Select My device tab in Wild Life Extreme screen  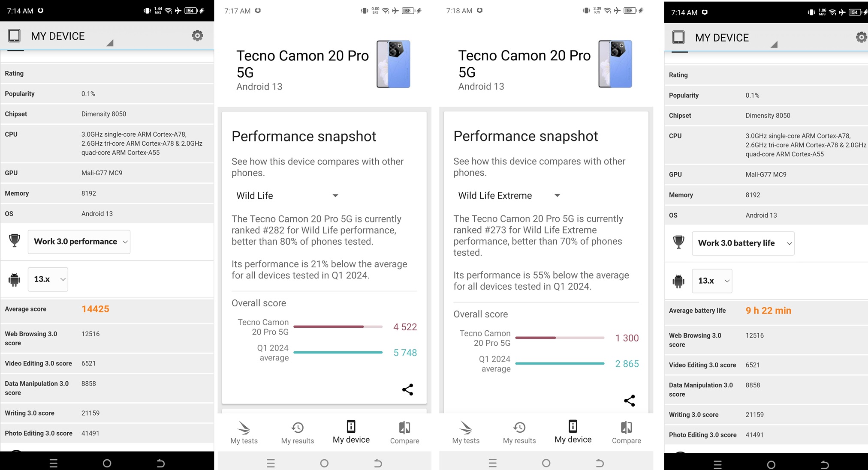tap(573, 432)
